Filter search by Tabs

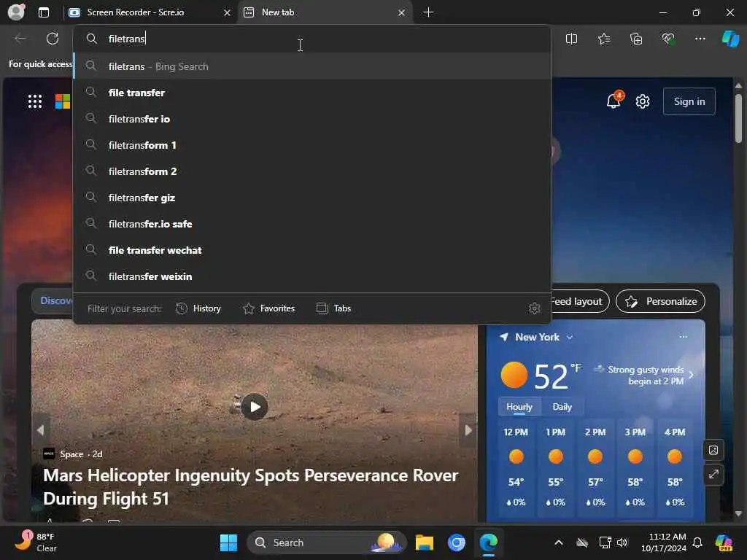(333, 308)
